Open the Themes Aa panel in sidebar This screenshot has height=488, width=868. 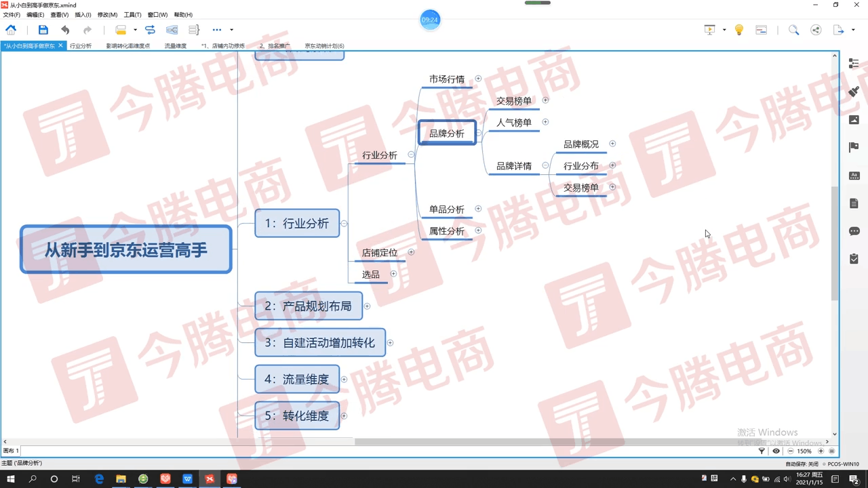(854, 176)
